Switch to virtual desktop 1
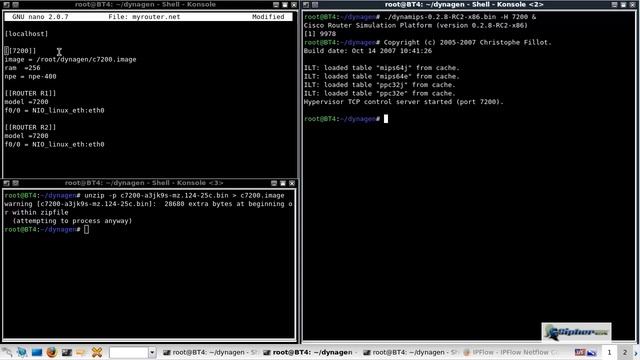This screenshot has width=640, height=360. point(609,352)
